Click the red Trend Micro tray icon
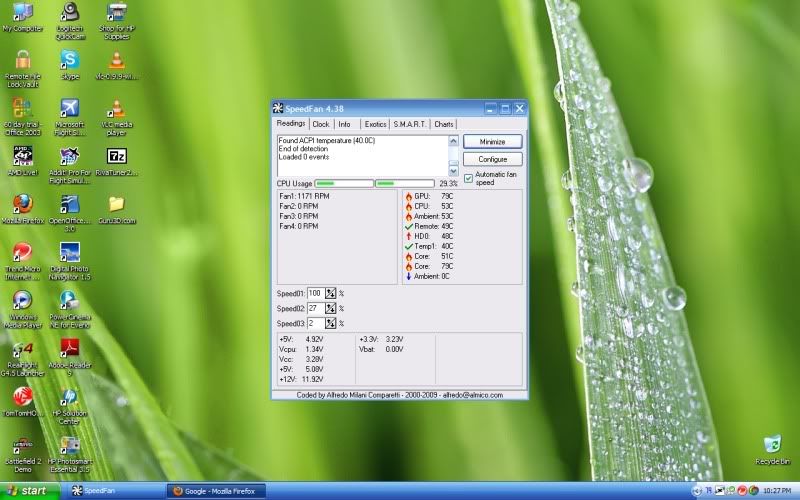800x500 pixels. pyautogui.click(x=742, y=491)
